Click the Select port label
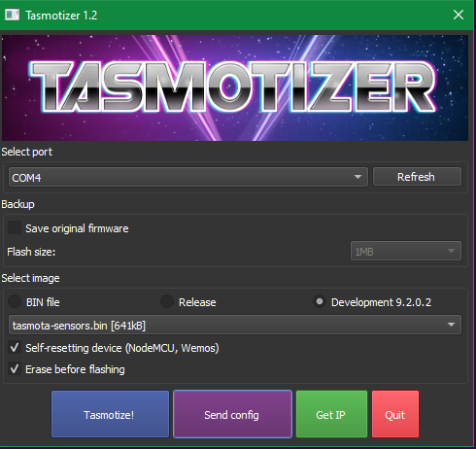 (27, 152)
